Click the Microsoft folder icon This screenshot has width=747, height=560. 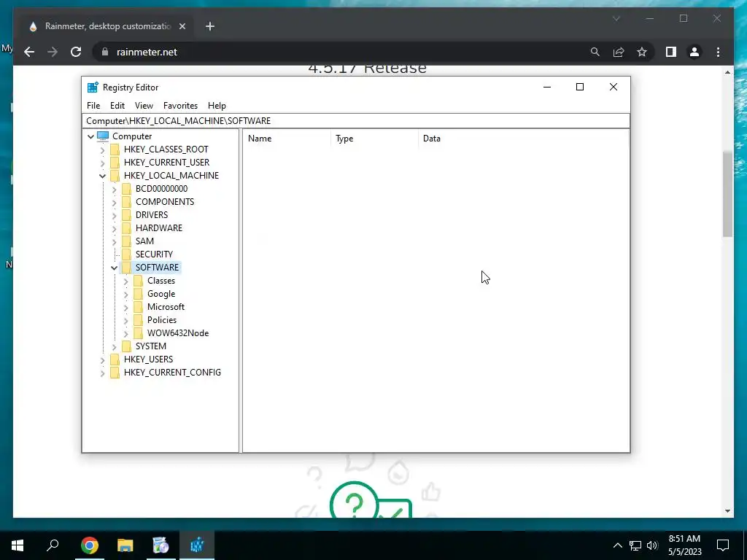point(138,307)
